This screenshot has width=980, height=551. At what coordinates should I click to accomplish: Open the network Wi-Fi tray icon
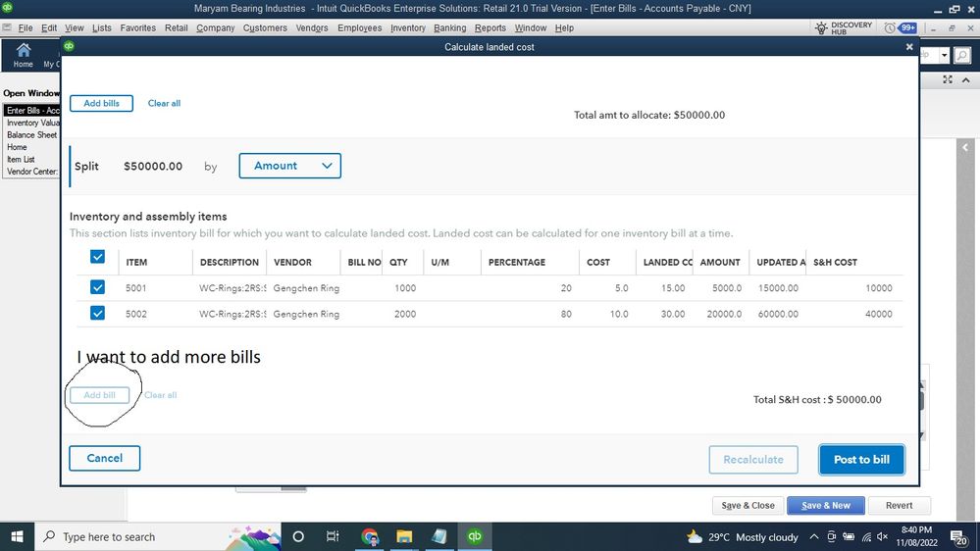coord(866,536)
